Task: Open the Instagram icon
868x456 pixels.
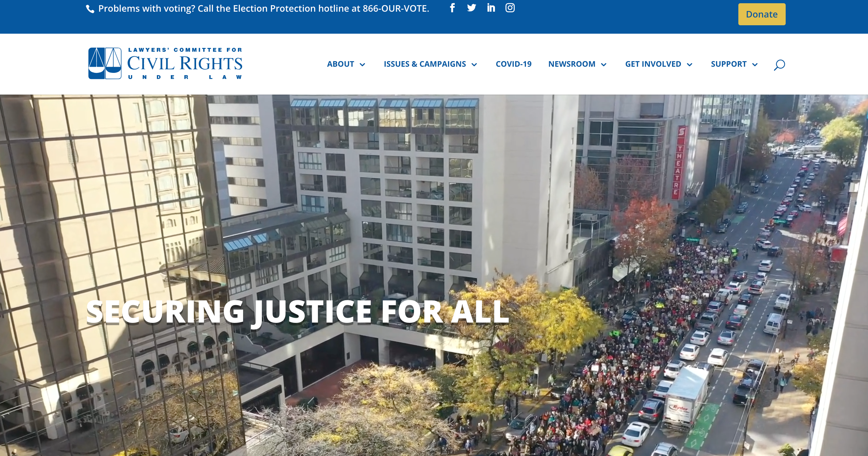Action: pyautogui.click(x=510, y=8)
